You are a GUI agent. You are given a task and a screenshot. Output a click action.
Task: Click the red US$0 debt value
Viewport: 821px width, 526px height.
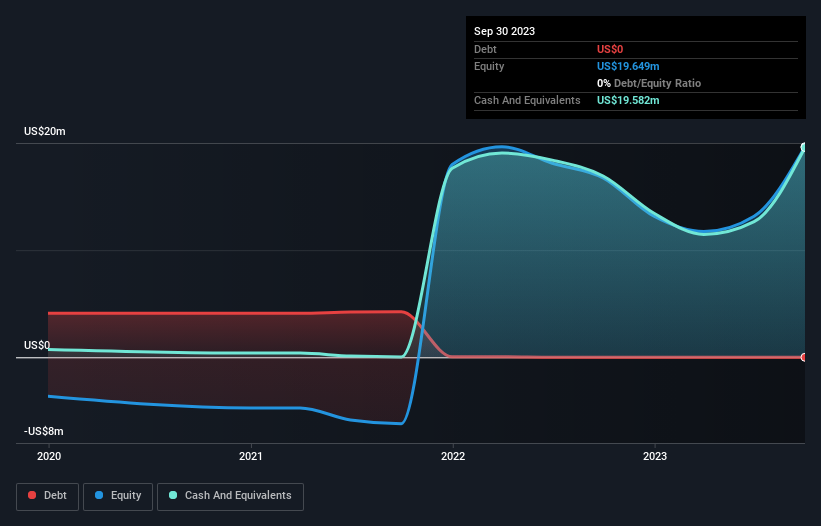point(610,49)
